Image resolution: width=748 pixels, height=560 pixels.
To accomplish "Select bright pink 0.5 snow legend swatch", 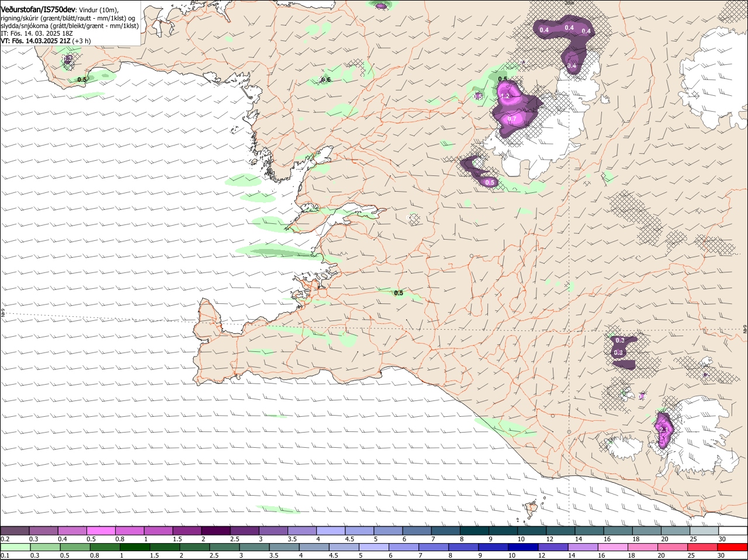I will click(101, 530).
